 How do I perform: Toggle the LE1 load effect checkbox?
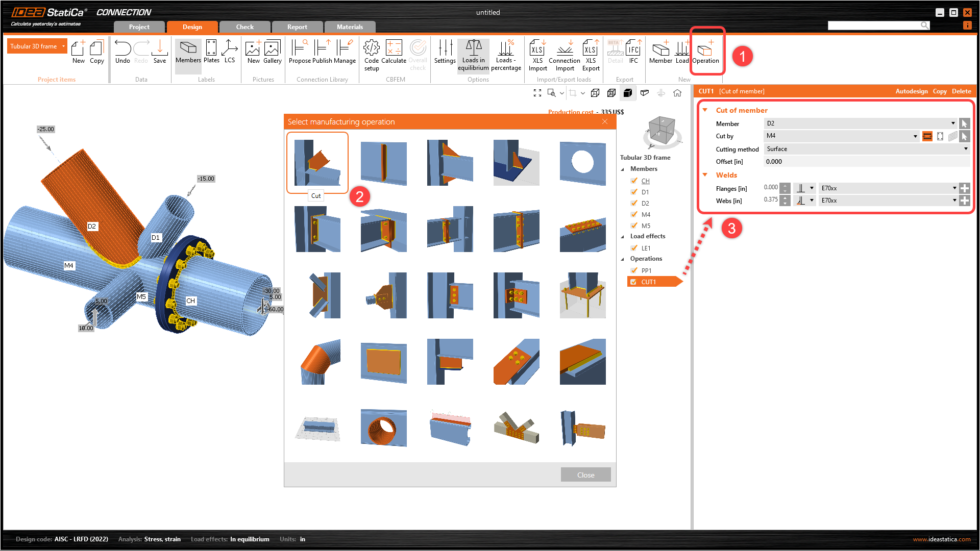634,248
